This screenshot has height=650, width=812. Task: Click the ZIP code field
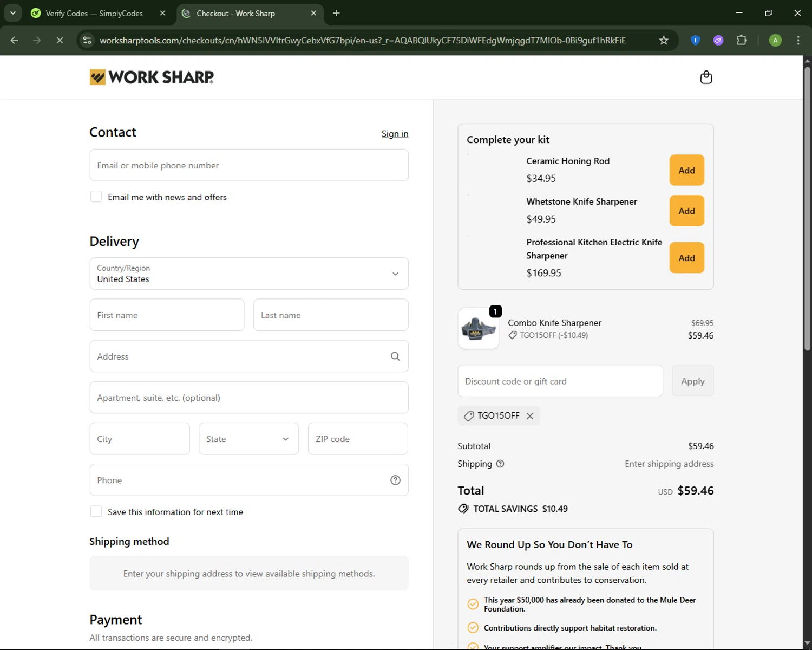tap(358, 439)
